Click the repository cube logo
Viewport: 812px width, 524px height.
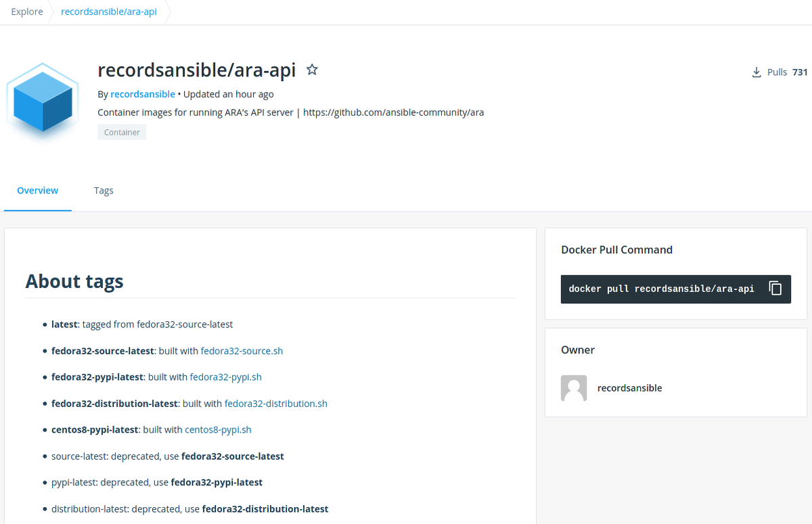click(x=42, y=101)
